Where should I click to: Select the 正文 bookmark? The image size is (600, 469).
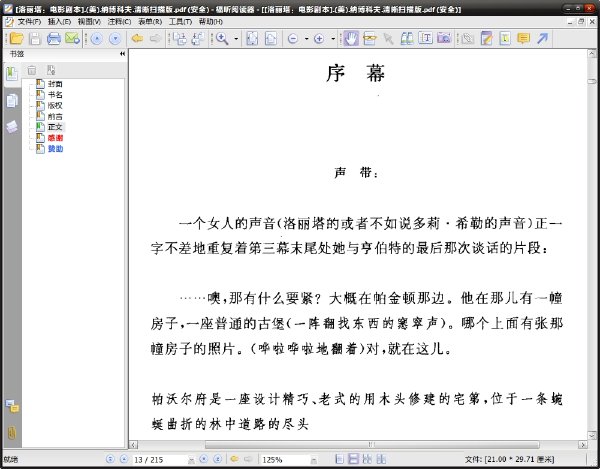click(55, 127)
